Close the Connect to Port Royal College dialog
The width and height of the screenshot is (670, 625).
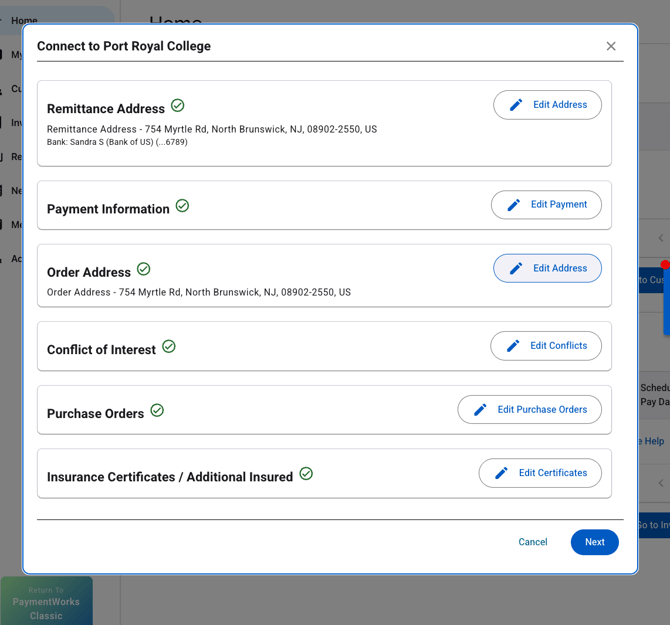[611, 46]
